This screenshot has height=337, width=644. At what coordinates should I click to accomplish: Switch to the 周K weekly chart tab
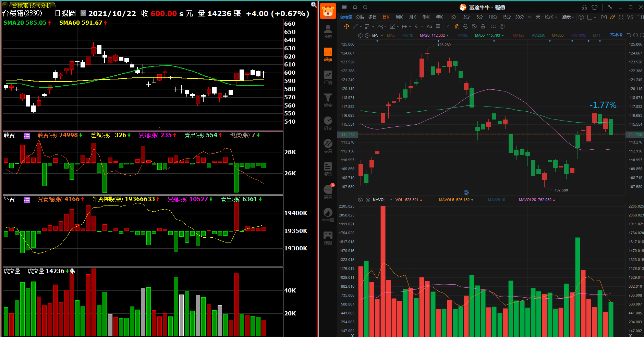click(399, 17)
